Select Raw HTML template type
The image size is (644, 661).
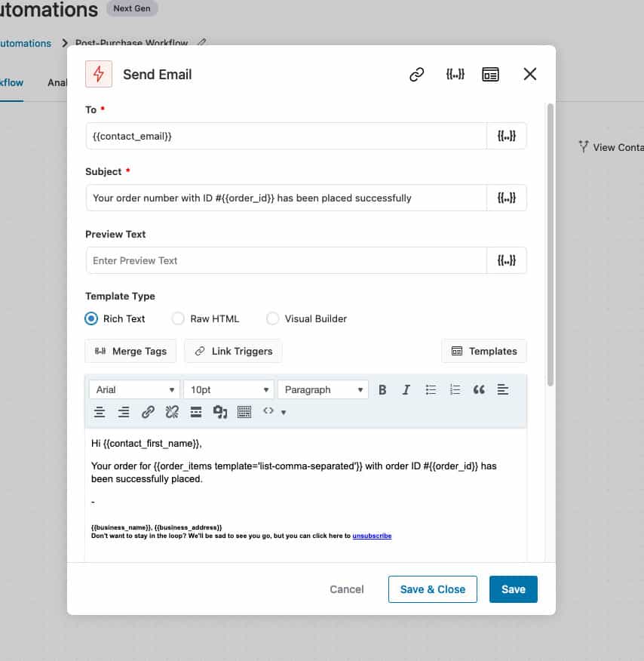coord(178,318)
